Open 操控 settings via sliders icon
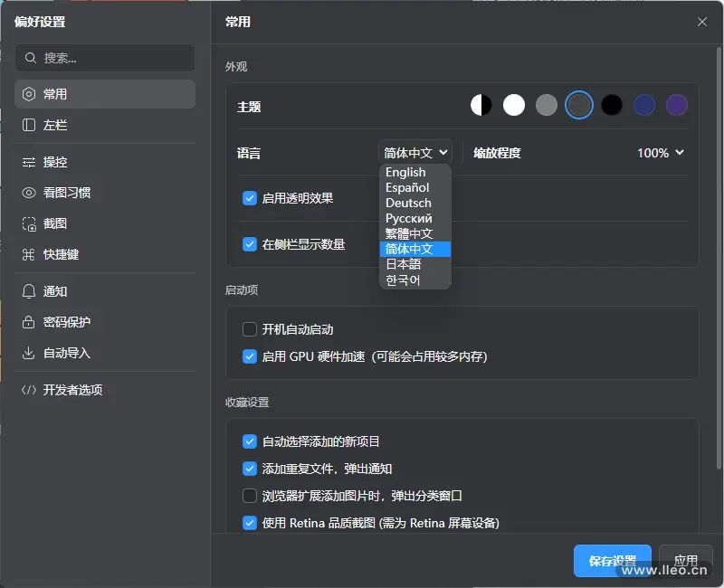Screen dimensions: 724x588 click(x=29, y=162)
